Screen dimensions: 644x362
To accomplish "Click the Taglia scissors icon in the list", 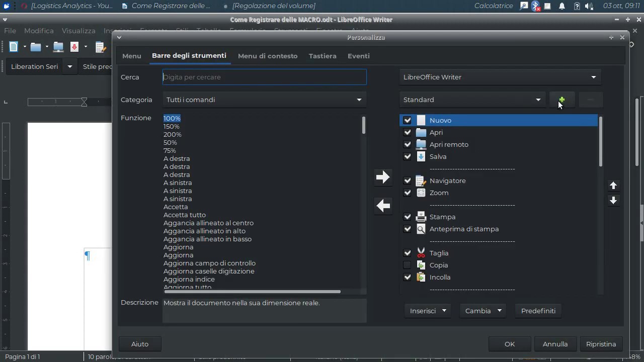I will tap(421, 253).
